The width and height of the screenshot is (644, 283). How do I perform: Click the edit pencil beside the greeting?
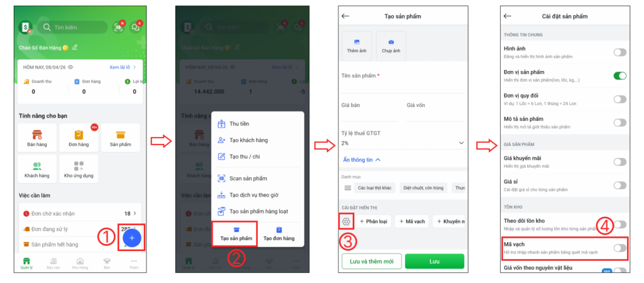75,47
